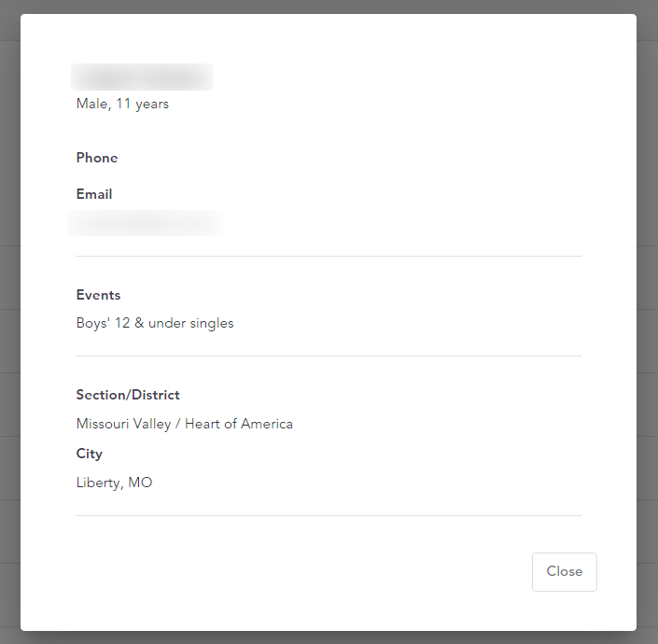The height and width of the screenshot is (644, 658).
Task: Click the Phone field label
Action: pos(97,158)
